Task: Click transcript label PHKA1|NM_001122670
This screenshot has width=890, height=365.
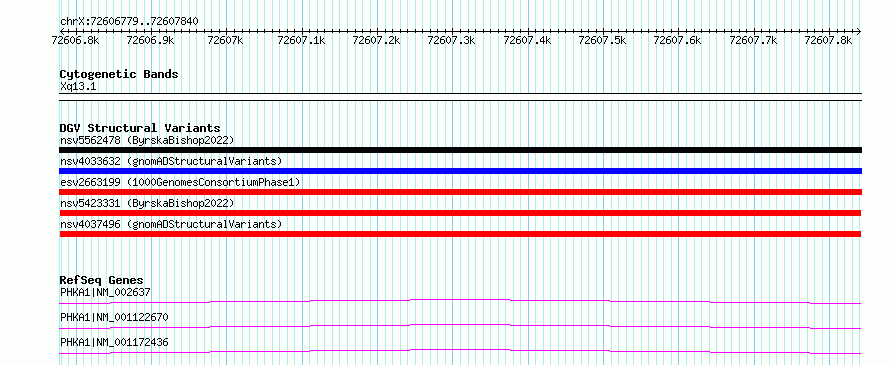Action: (114, 317)
